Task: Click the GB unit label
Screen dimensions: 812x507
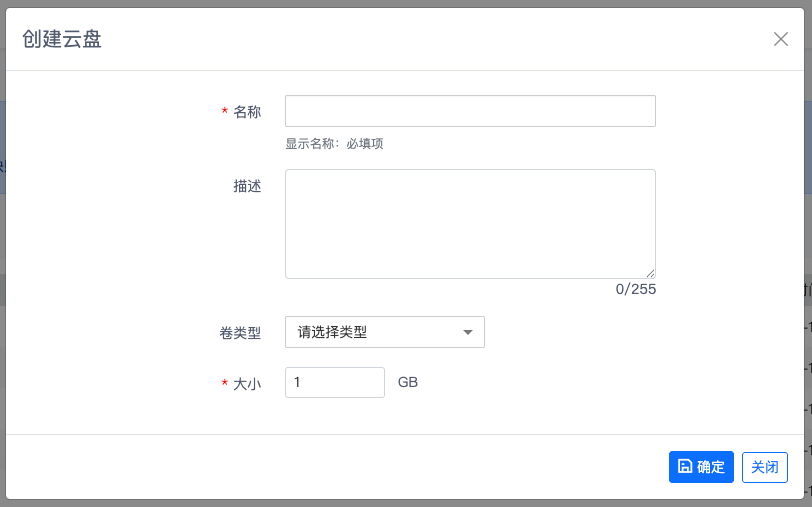Action: point(408,382)
